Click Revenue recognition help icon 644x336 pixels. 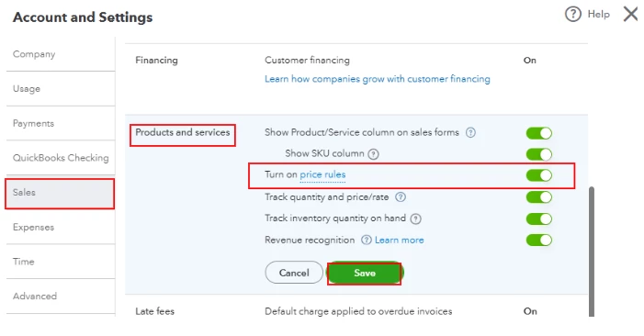point(366,240)
